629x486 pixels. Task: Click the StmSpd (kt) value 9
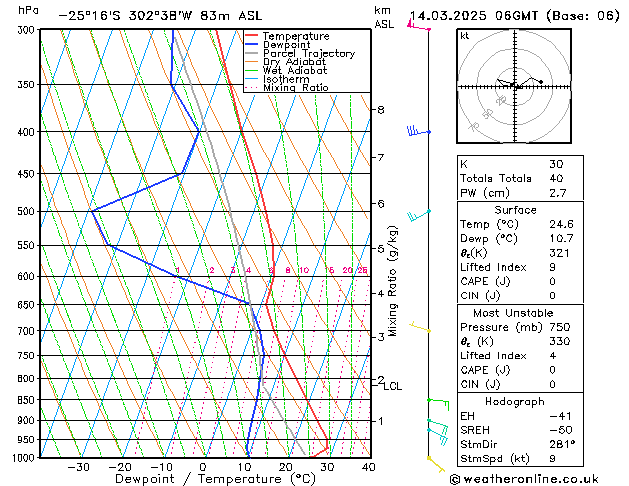pyautogui.click(x=552, y=459)
